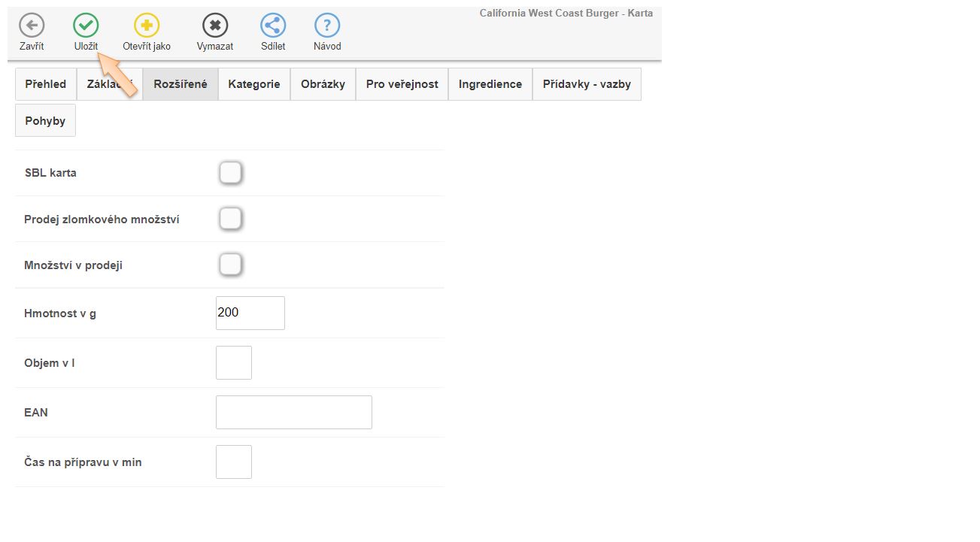980x542 pixels.
Task: Open the Návod help icon
Action: coord(327,26)
